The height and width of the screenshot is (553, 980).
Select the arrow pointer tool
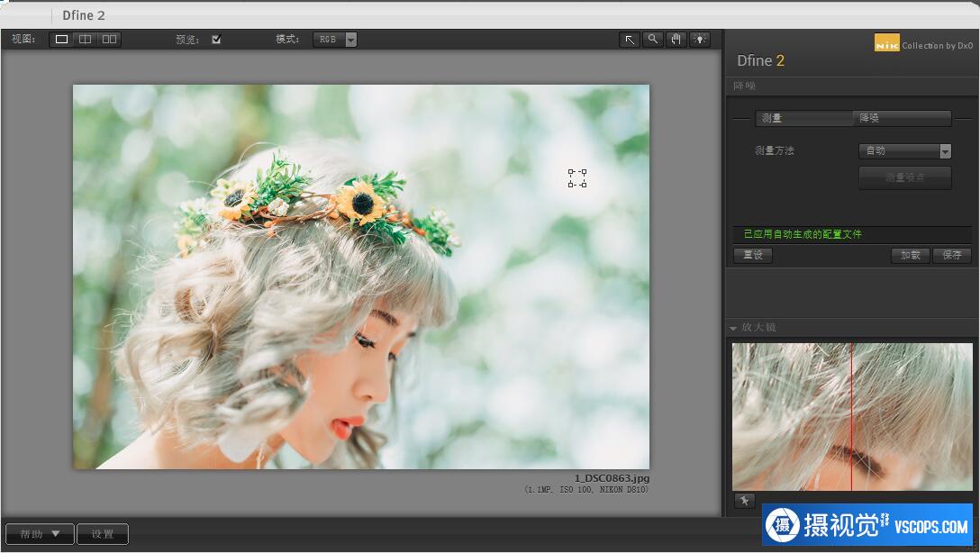pos(630,40)
